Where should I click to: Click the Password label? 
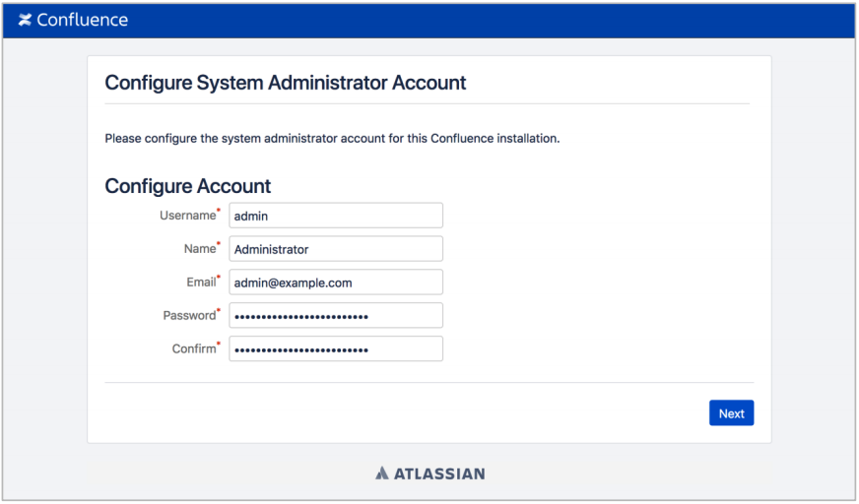tap(189, 316)
